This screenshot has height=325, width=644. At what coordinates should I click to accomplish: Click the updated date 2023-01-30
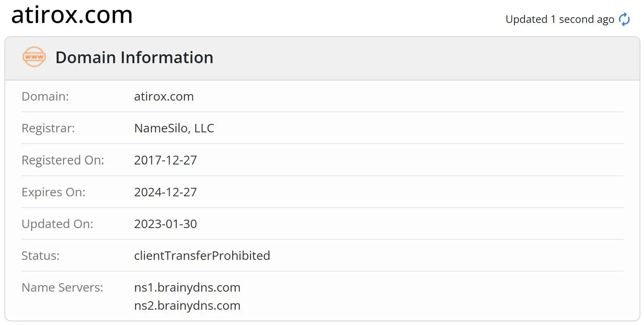click(x=165, y=224)
